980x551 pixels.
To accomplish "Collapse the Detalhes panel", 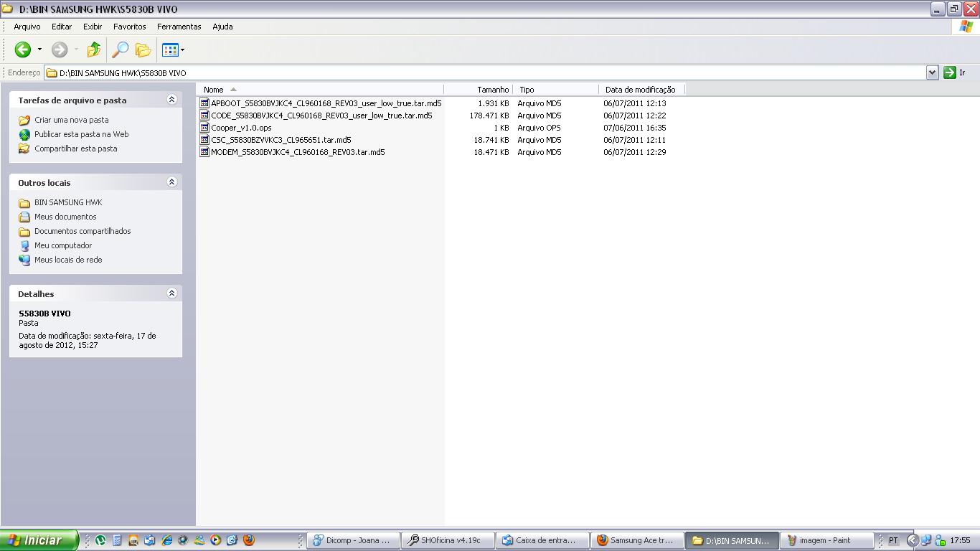I will (x=171, y=293).
